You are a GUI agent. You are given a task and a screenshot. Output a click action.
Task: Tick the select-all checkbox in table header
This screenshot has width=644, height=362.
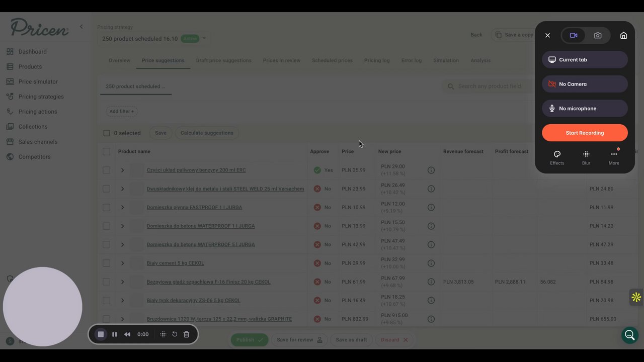coord(106,151)
